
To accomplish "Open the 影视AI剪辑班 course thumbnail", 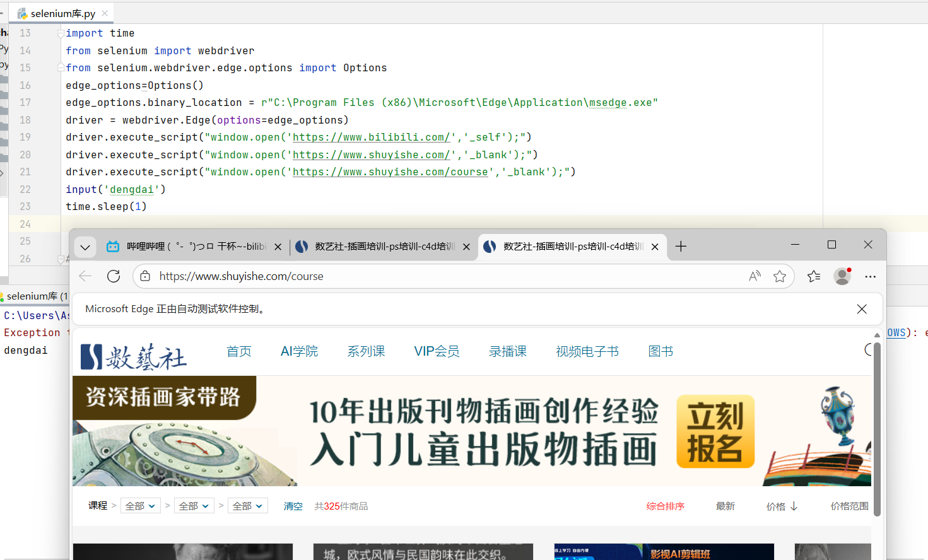I will point(664,552).
